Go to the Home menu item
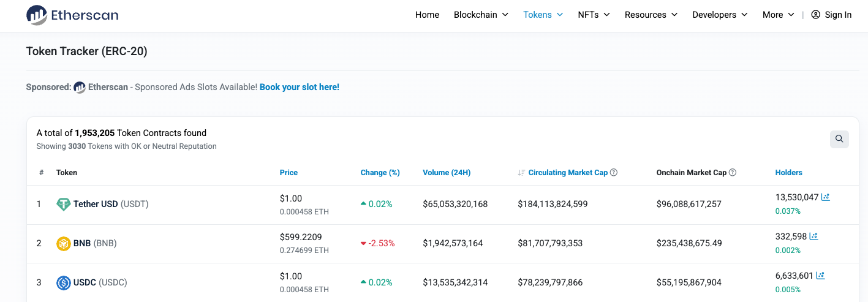The image size is (868, 302). tap(427, 15)
